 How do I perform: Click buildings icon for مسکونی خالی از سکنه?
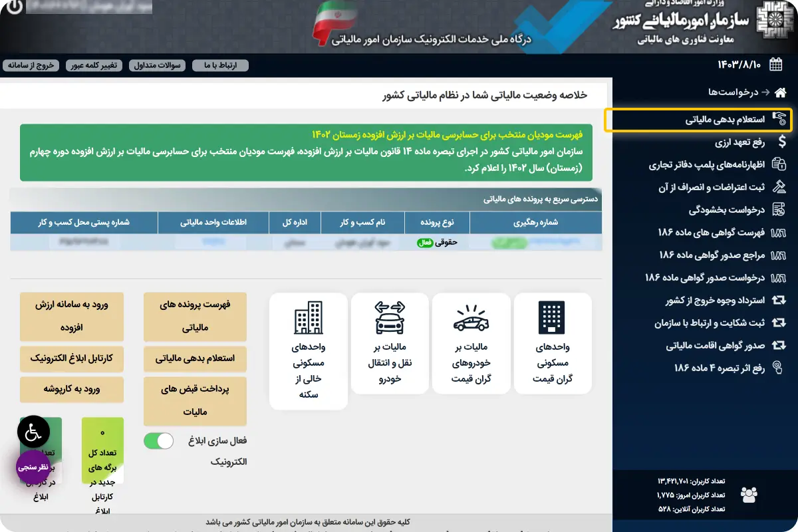pyautogui.click(x=309, y=317)
